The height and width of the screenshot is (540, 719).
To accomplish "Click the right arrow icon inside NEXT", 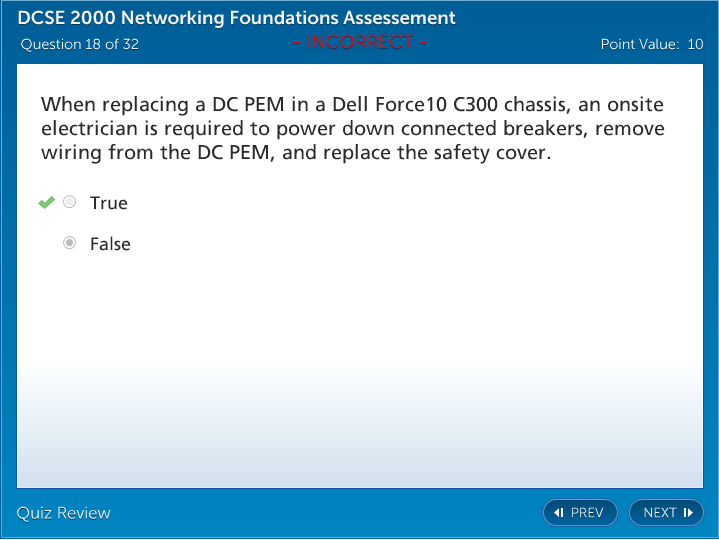I will tap(688, 513).
